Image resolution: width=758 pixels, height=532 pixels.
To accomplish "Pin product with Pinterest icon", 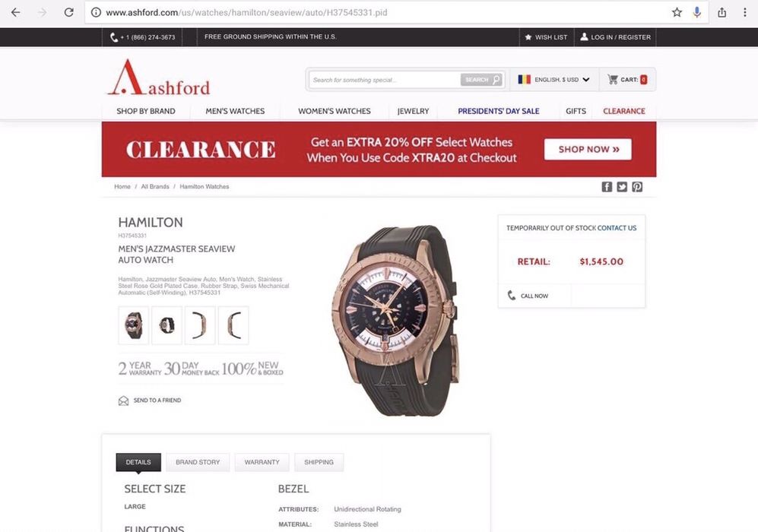I will click(x=637, y=187).
